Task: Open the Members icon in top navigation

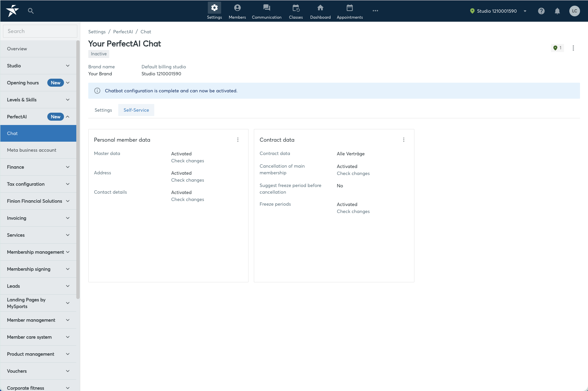Action: pos(237,8)
